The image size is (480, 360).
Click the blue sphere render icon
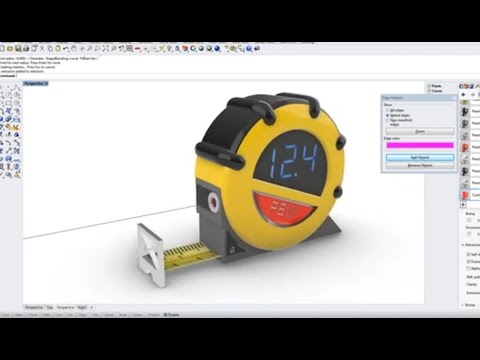[217, 49]
